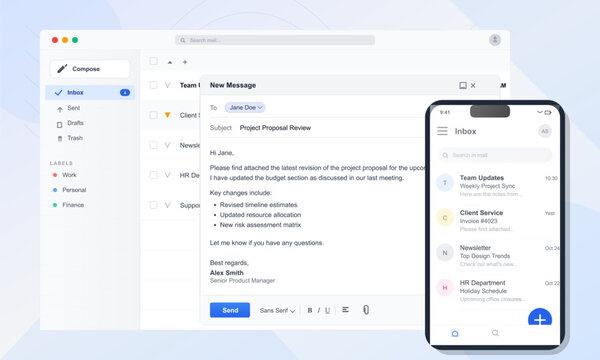Click the blue Personal label dot

coord(55,190)
